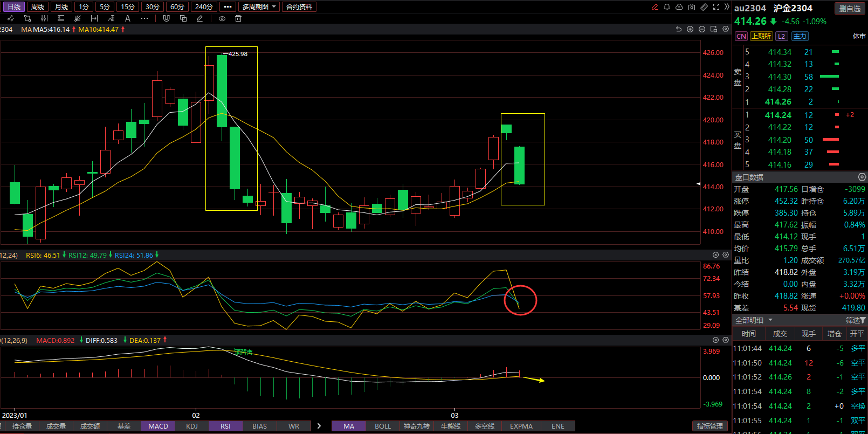Image resolution: width=868 pixels, height=434 pixels.
Task: Select the EXPMA main indicator tab
Action: point(521,426)
